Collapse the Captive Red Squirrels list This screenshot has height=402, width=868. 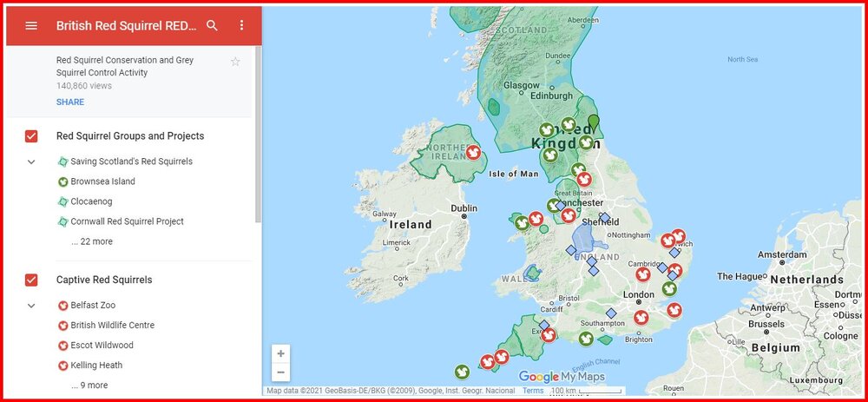(x=31, y=305)
